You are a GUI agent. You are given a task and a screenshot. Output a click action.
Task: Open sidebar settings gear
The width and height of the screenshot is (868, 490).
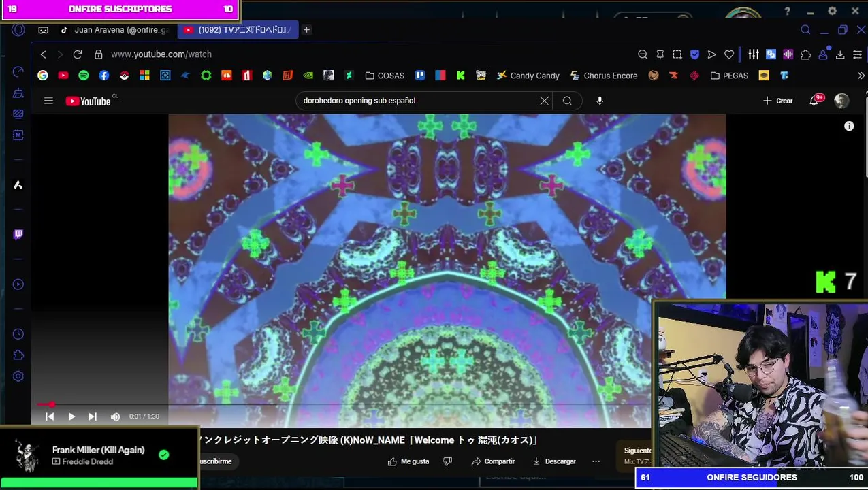point(18,376)
